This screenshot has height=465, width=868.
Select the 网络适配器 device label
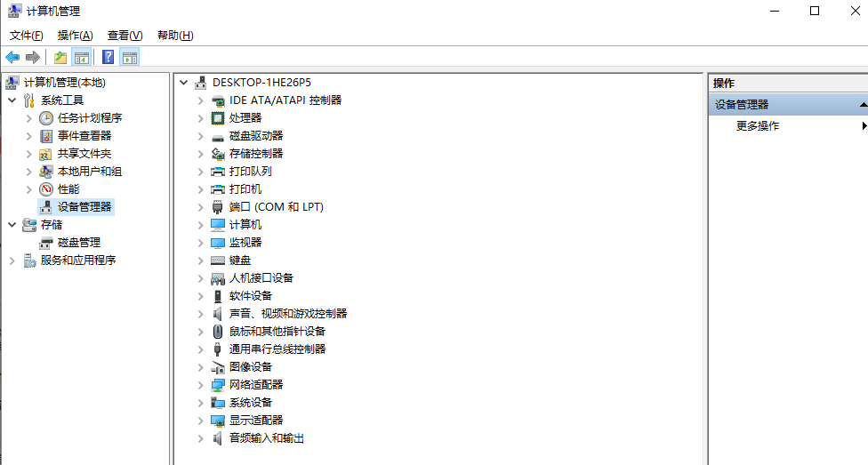[256, 385]
